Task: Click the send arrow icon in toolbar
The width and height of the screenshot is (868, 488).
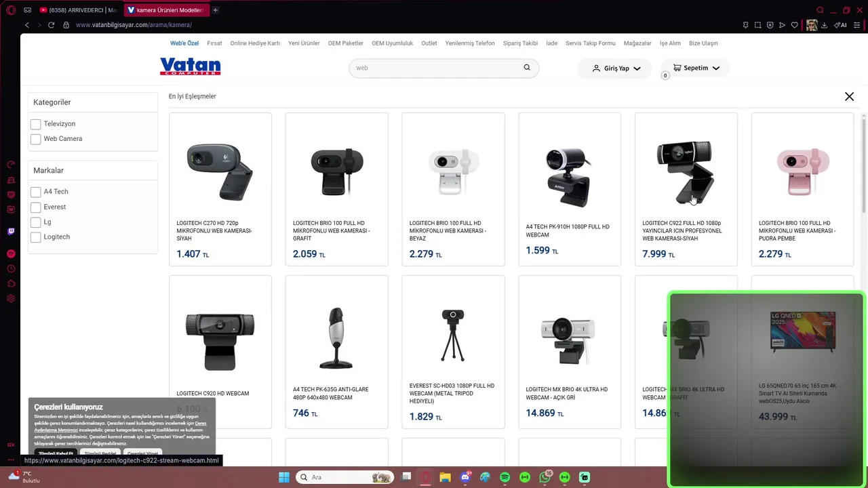Action: point(783,25)
